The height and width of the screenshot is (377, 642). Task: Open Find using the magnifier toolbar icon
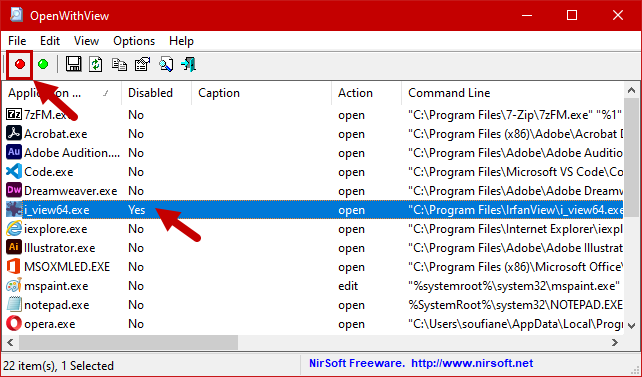coord(166,64)
